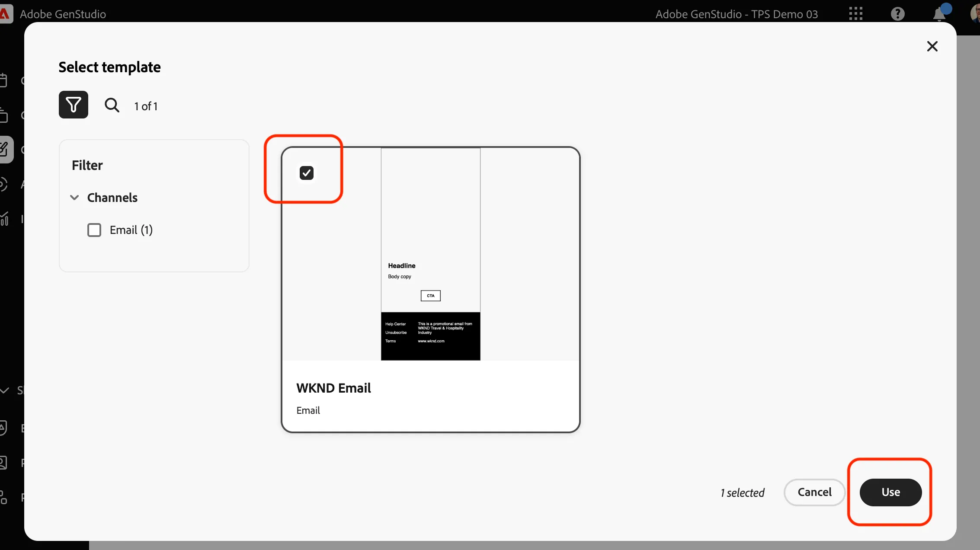Click the Adobe GenStudio - TPS Demo 03 label
Screen dimensions: 980x550
(737, 14)
